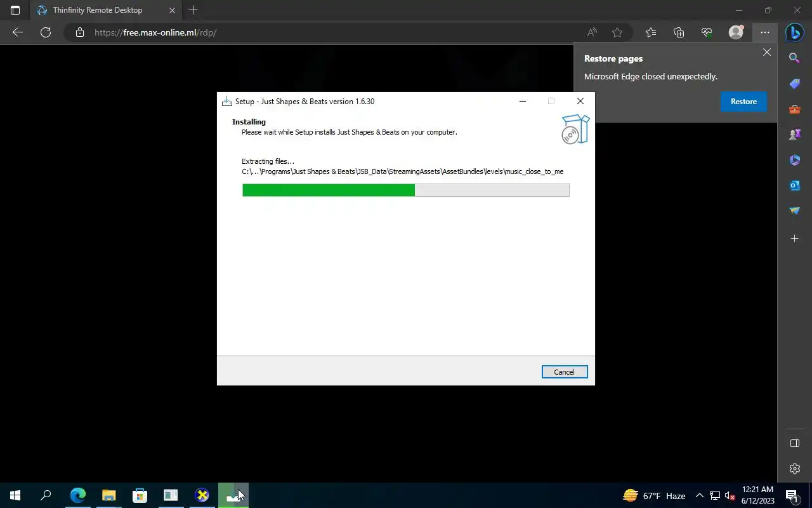Open the Edge profile avatar
Screen dimensions: 812x508
pos(736,32)
